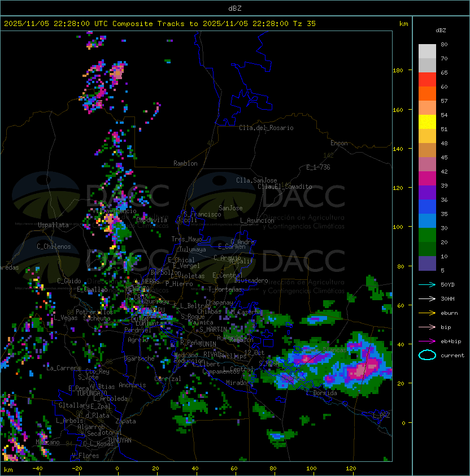Click the 'Tulumaya' place label
The width and height of the screenshot is (470, 476).
coord(193,249)
